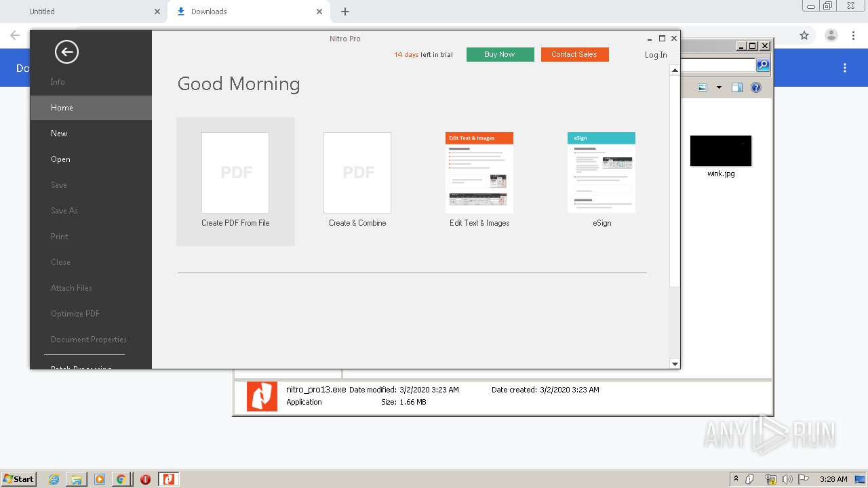868x488 pixels.
Task: Open the Explorer view options dropdown arrow
Action: (x=719, y=87)
